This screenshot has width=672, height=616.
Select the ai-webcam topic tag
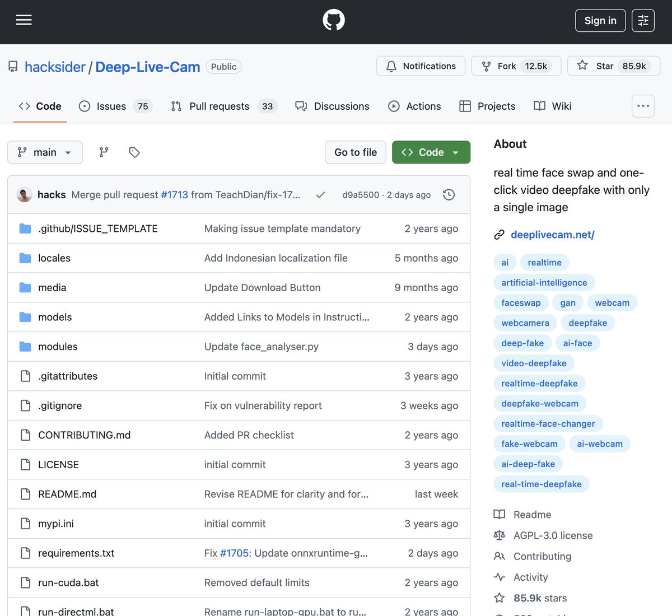tap(600, 444)
